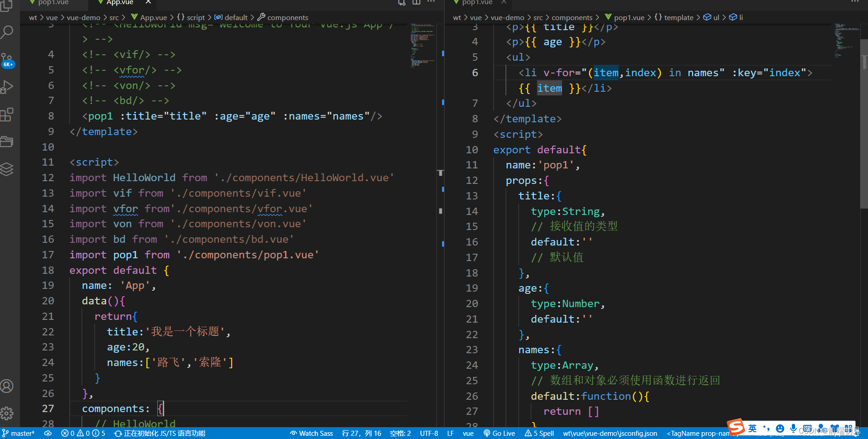Image resolution: width=868 pixels, height=439 pixels.
Task: Open the layered stack icon in activity bar
Action: (x=7, y=169)
